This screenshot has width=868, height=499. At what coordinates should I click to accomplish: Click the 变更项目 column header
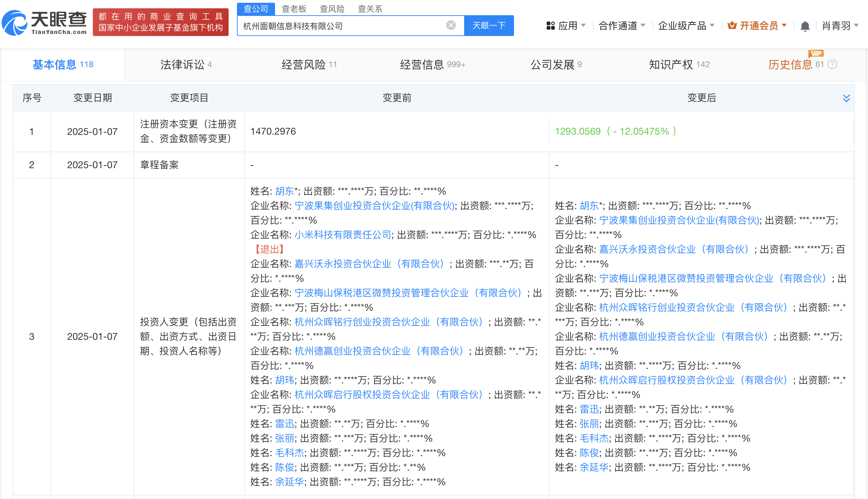[x=189, y=98]
